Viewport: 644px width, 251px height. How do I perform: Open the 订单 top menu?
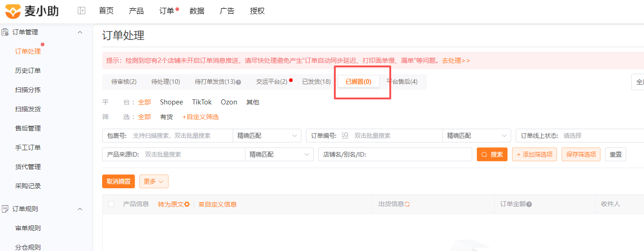click(167, 11)
